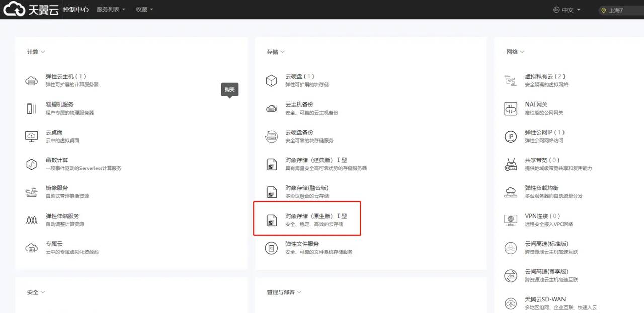Image resolution: width=644 pixels, height=313 pixels.
Task: Open the NAT网关 service icon
Action: tap(510, 108)
